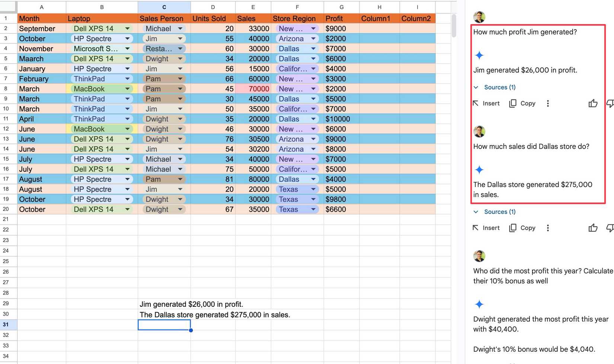Click the avatar next to the Dwight bonus question
The image size is (614, 364).
(x=479, y=256)
